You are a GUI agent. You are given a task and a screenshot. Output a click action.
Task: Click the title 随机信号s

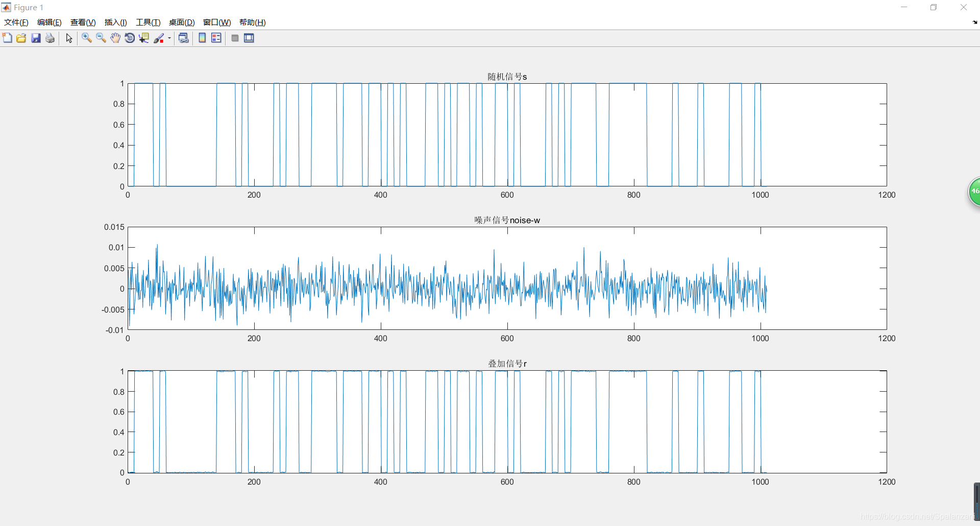[507, 77]
